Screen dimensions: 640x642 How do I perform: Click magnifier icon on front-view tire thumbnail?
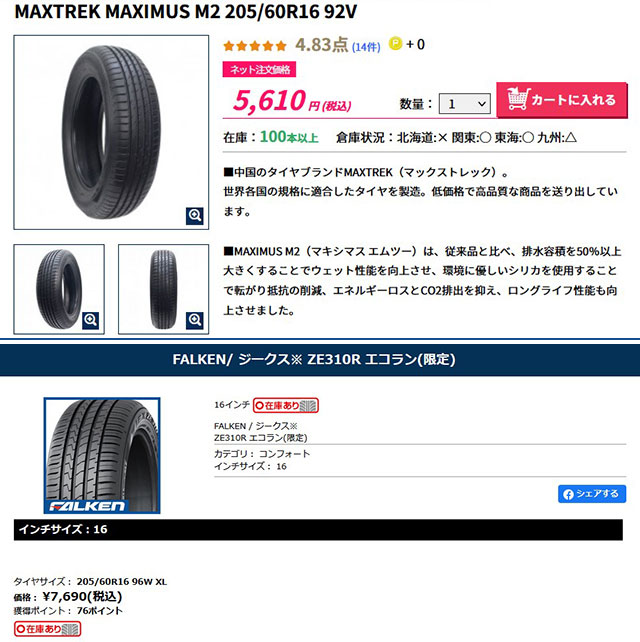tap(194, 320)
